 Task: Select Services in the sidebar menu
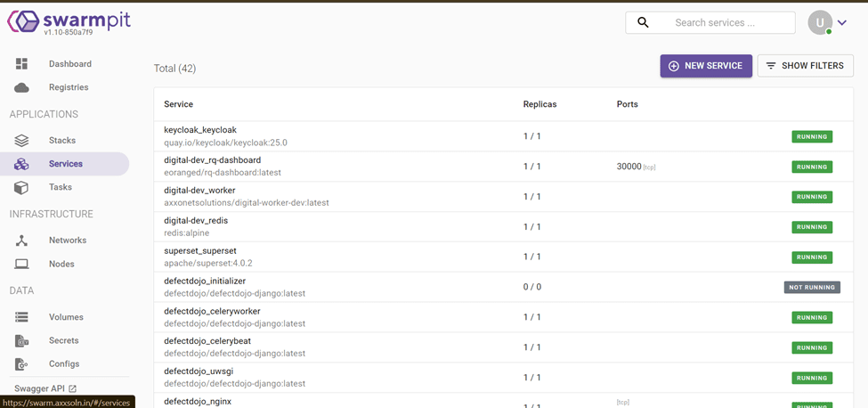coord(65,164)
